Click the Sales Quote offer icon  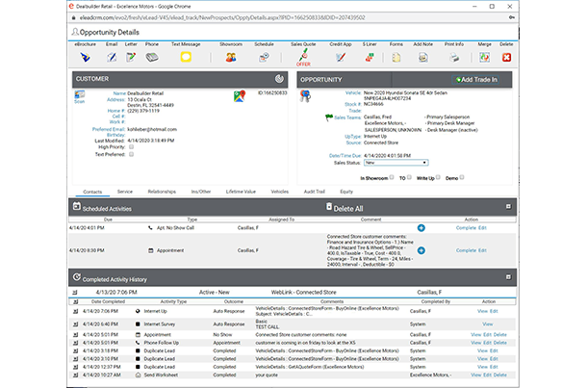tap(303, 57)
